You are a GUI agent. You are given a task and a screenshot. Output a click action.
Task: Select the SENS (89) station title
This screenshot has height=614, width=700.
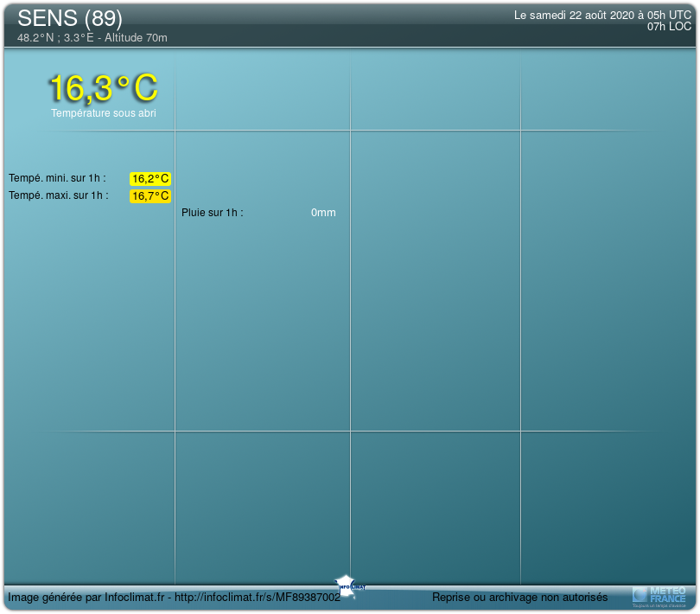pos(70,18)
